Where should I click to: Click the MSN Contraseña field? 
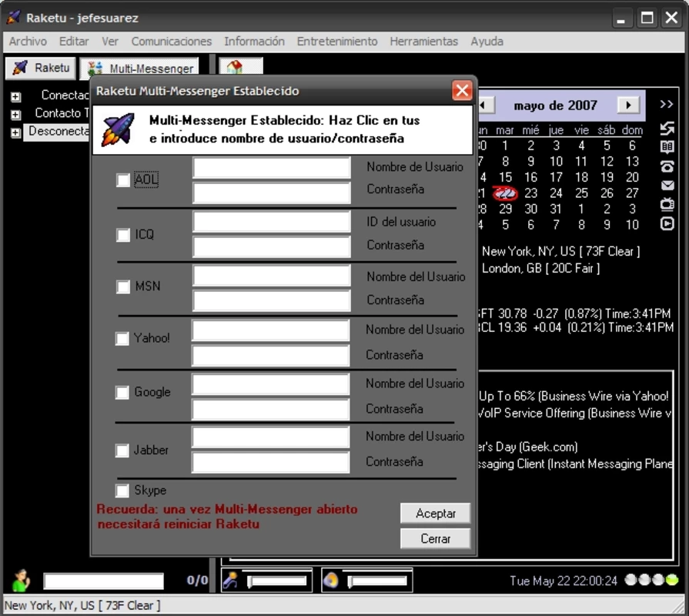coord(272,301)
